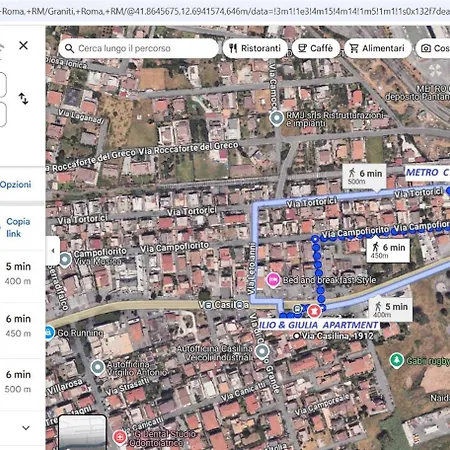Click the 5 min 400m walking route label on map
The image size is (450, 450).
[390, 310]
